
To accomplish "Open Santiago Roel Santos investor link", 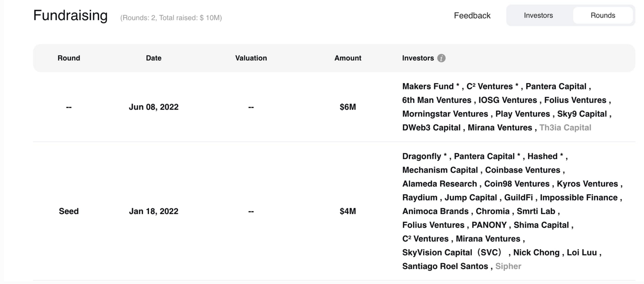I will pyautogui.click(x=445, y=267).
